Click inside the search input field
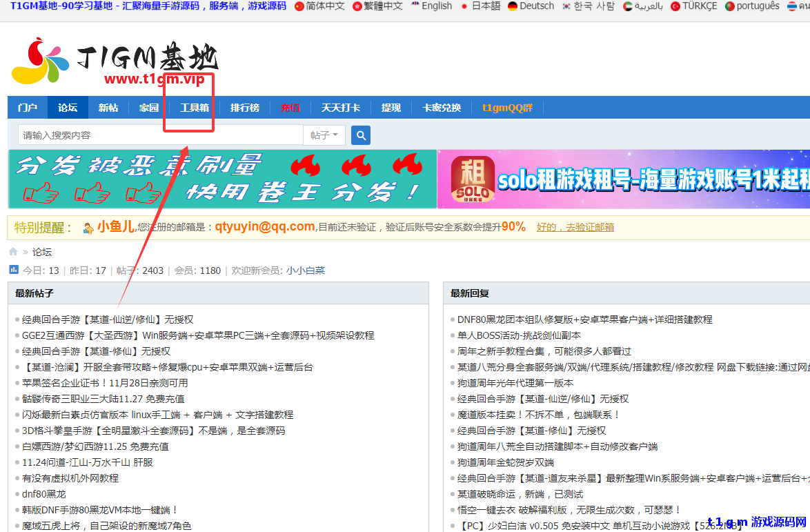The height and width of the screenshot is (532, 810). 138,135
